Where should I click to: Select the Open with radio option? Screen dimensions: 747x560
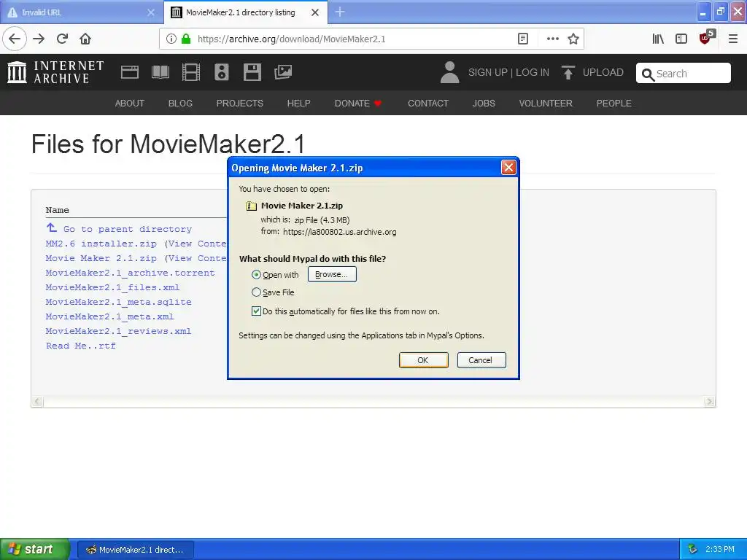[256, 275]
